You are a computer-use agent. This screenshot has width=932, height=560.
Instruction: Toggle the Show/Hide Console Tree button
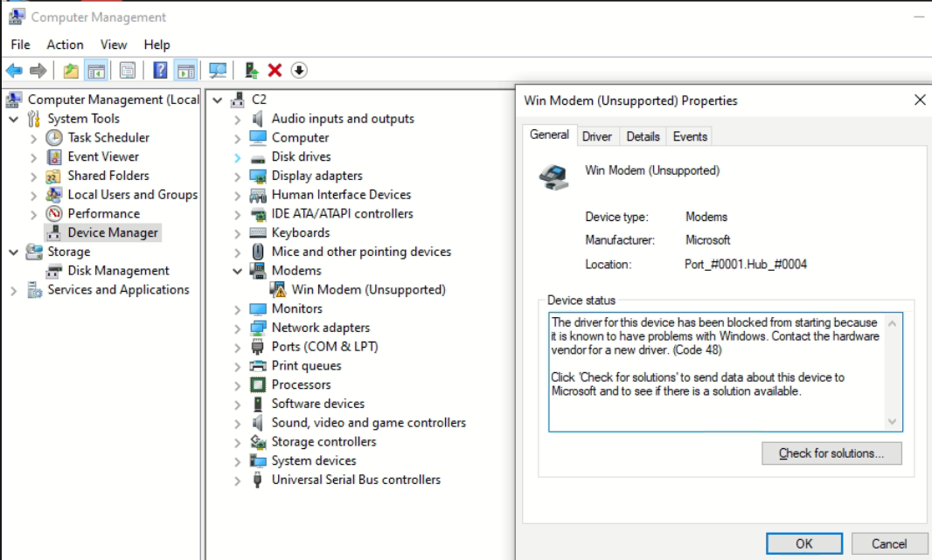coord(96,71)
